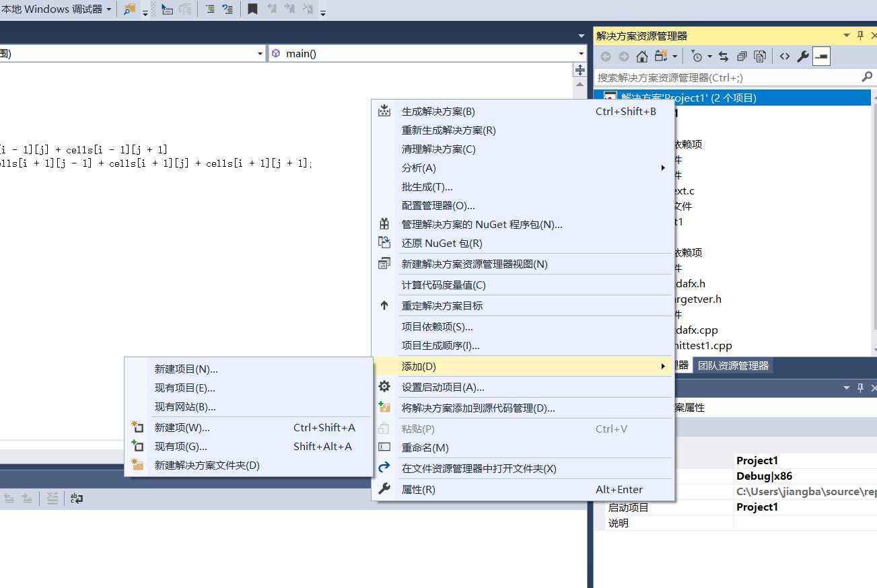
Task: Choose 将解决方案添加到源代码管理(D)...
Action: [x=524, y=408]
